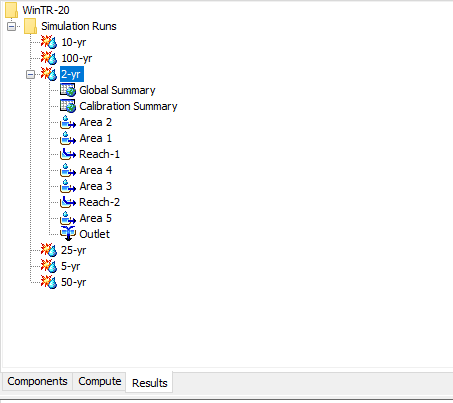Collapse the 2-yr simulation run node

pos(30,74)
